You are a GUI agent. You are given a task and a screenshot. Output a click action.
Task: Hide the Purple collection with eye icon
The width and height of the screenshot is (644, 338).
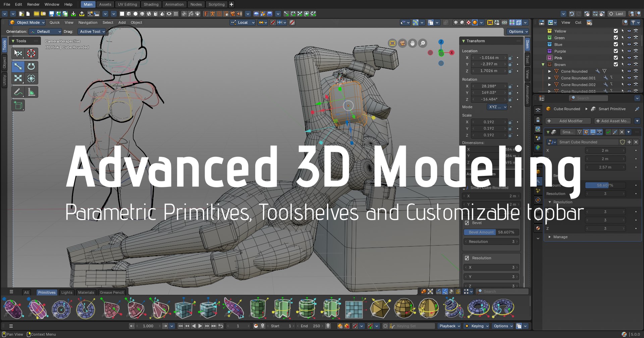click(629, 51)
